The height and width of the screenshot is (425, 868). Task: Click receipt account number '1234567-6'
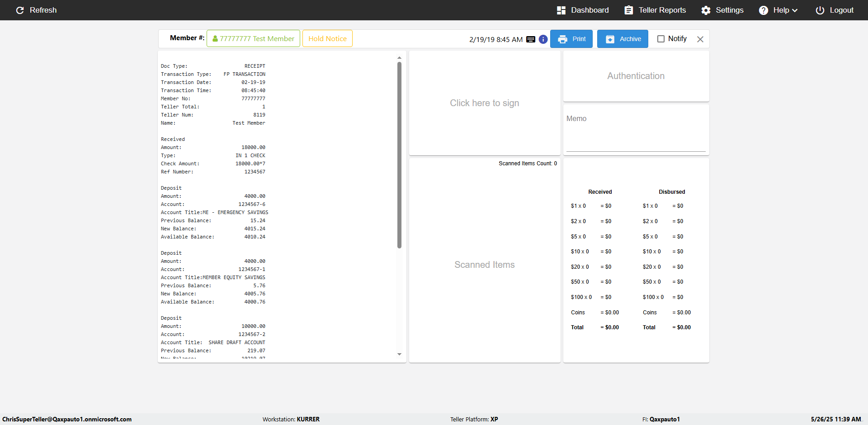(252, 204)
